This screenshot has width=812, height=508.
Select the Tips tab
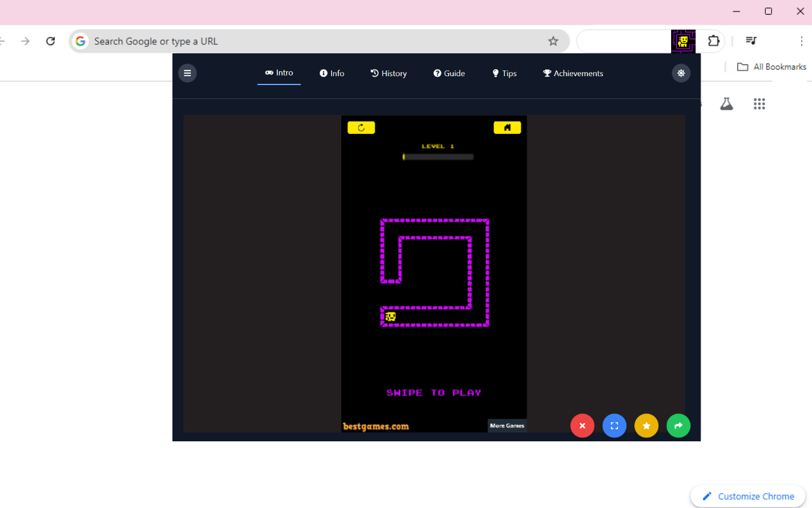(x=504, y=73)
